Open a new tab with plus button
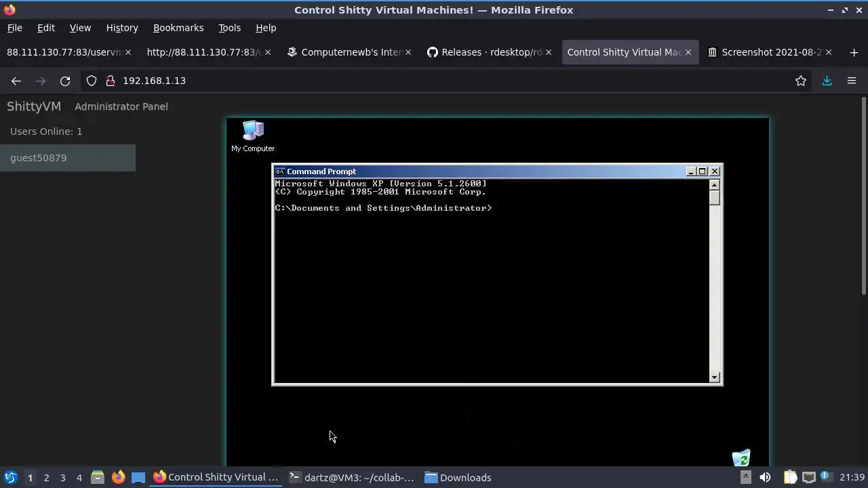The height and width of the screenshot is (488, 868). (x=854, y=52)
